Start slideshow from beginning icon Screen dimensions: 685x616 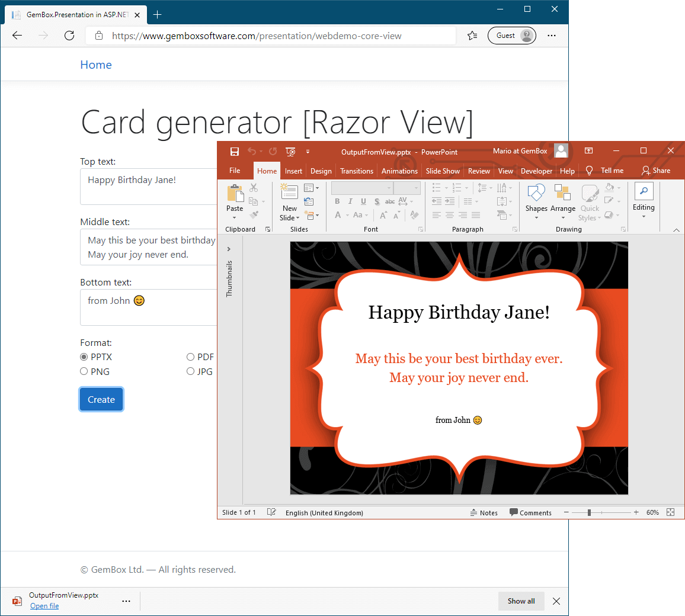tap(290, 152)
